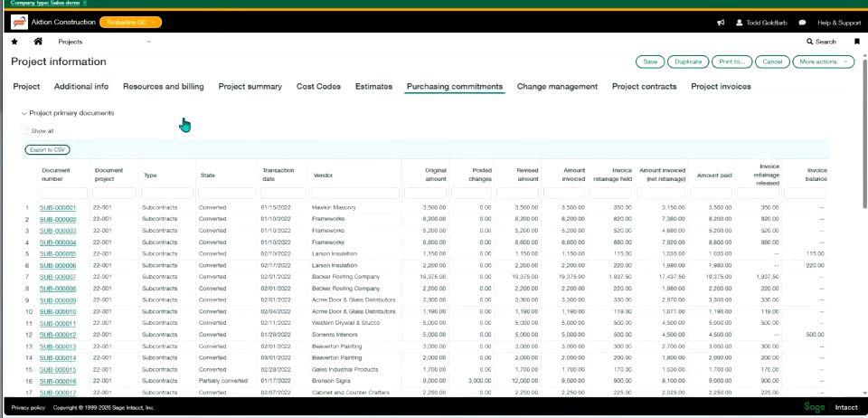Image resolution: width=868 pixels, height=418 pixels.
Task: Open Resources and billing tab
Action: pos(164,86)
